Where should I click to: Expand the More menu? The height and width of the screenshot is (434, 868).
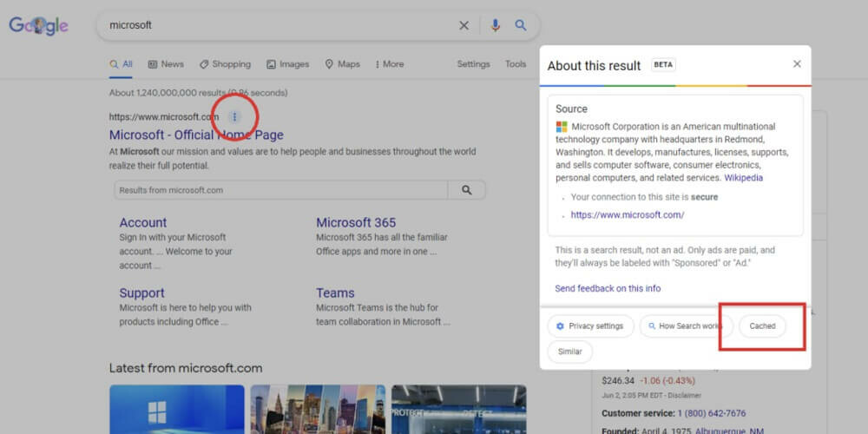coord(389,64)
